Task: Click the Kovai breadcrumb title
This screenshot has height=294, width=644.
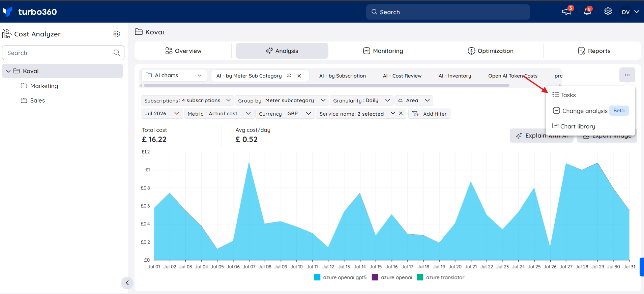Action: coord(154,32)
